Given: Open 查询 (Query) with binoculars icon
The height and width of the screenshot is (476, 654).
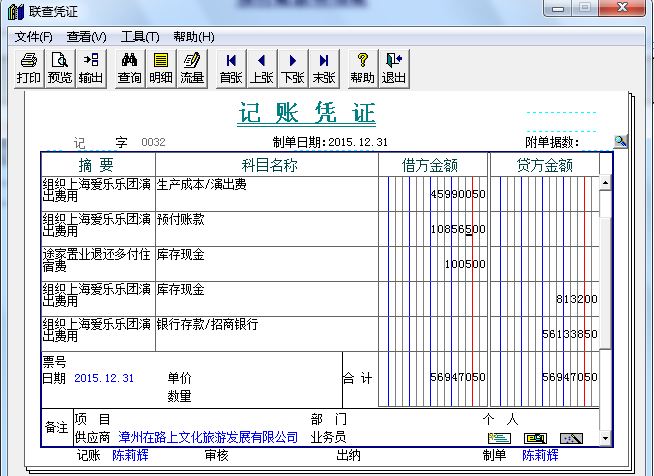Looking at the screenshot, I should click(x=130, y=67).
